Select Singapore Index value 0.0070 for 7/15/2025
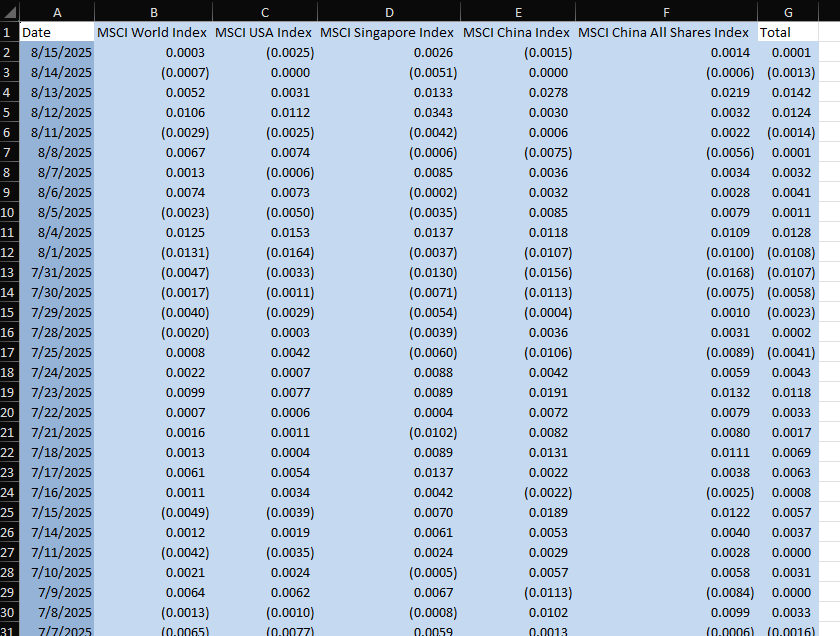 click(x=389, y=512)
